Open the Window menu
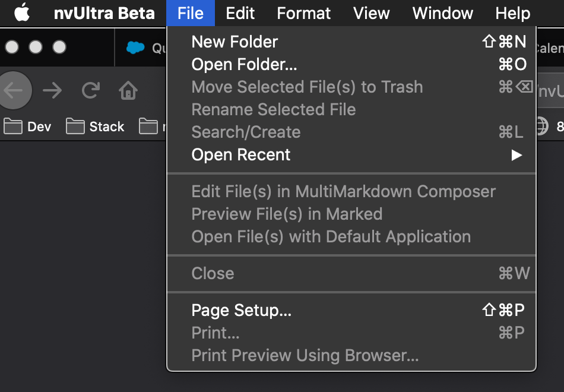564x392 pixels. point(443,13)
